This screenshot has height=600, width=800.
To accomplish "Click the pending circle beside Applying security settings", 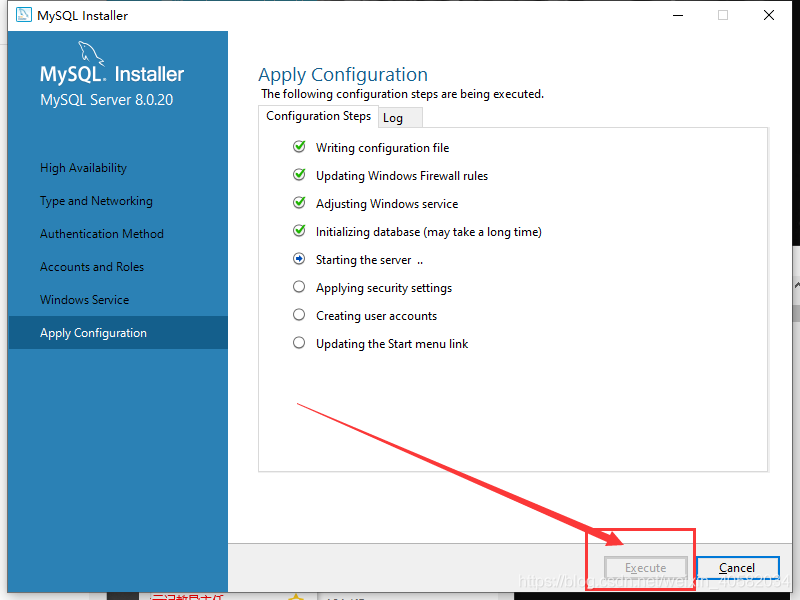I will tap(299, 287).
